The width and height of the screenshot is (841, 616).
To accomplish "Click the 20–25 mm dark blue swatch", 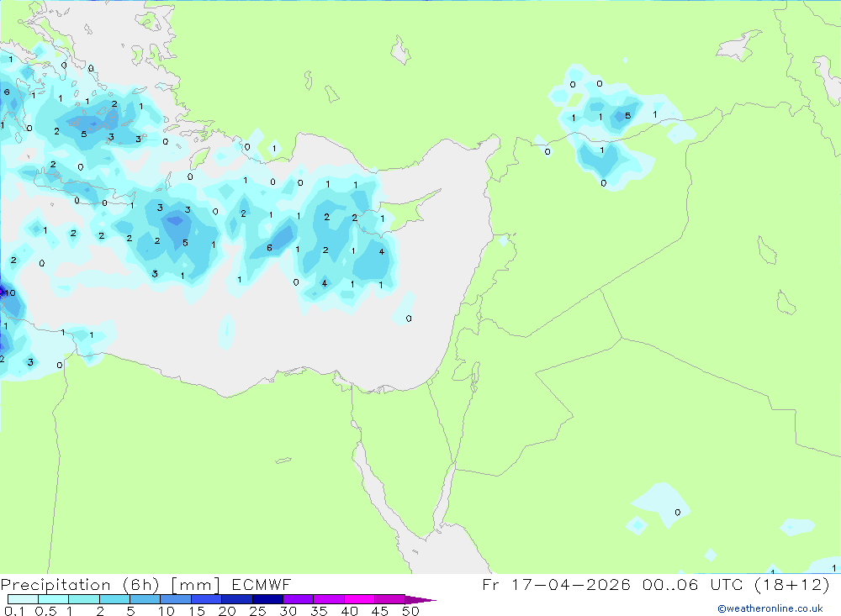I will click(237, 599).
